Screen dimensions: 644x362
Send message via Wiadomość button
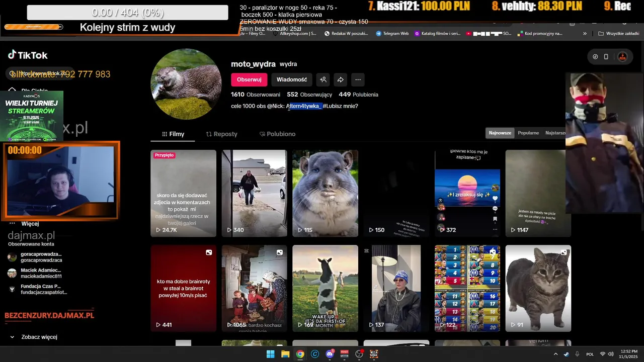coord(292,79)
